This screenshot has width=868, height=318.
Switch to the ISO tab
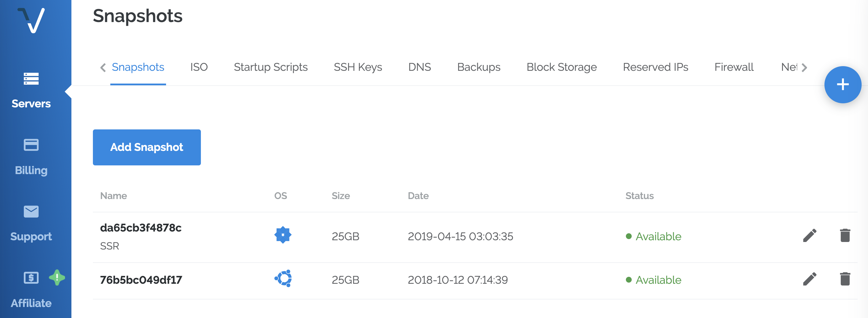[x=199, y=67]
